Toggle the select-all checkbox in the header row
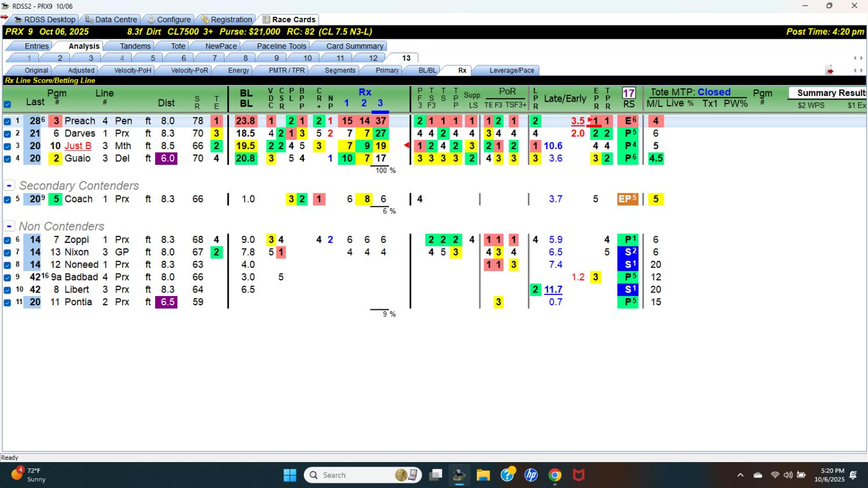The image size is (868, 488). (8, 105)
